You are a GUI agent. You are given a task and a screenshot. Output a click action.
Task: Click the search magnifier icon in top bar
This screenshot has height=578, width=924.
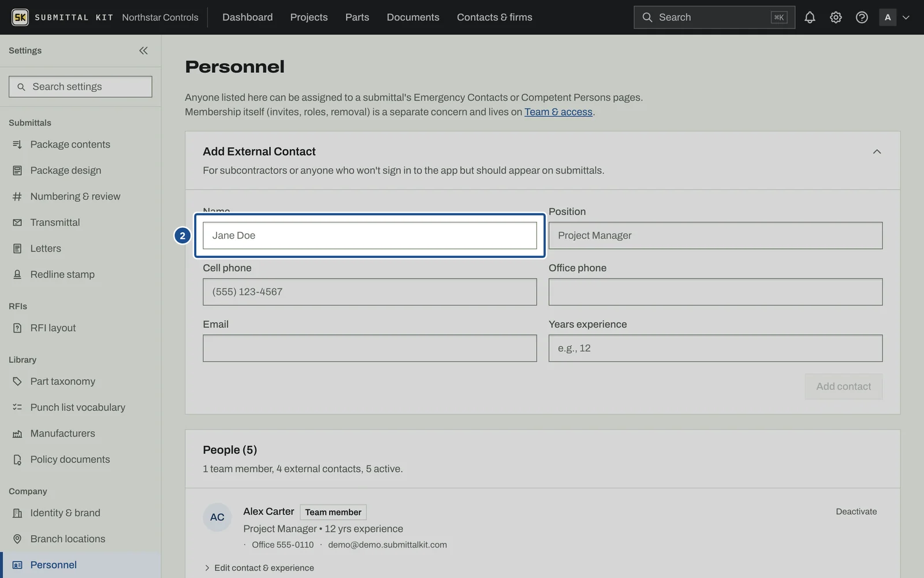tap(647, 17)
